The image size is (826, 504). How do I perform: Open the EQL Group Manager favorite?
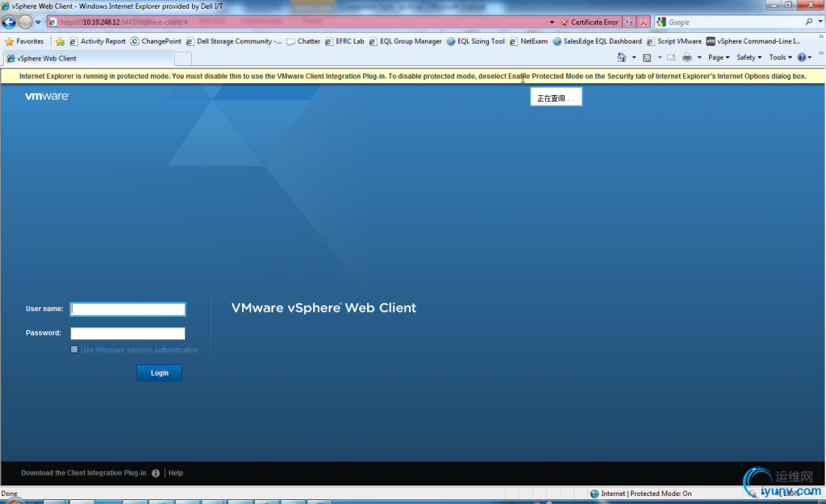coord(405,41)
